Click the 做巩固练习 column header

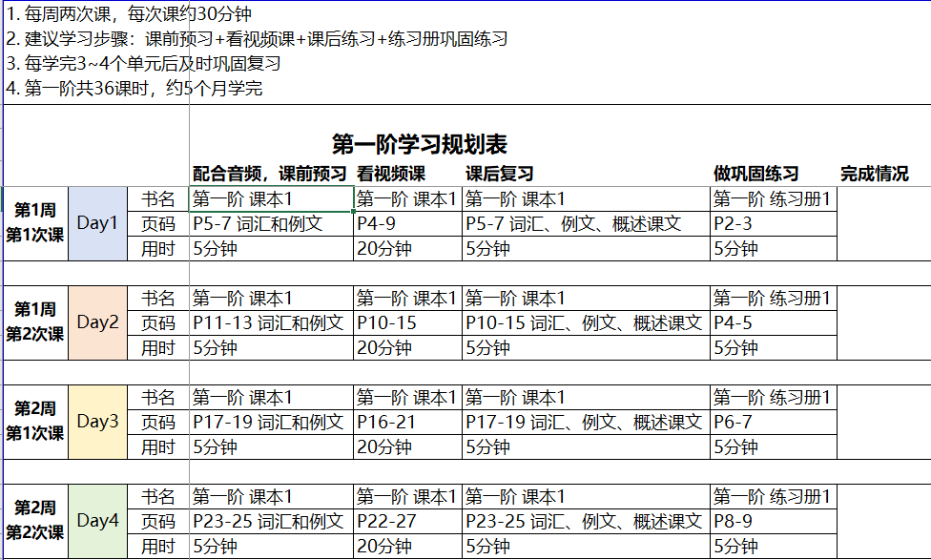click(755, 174)
